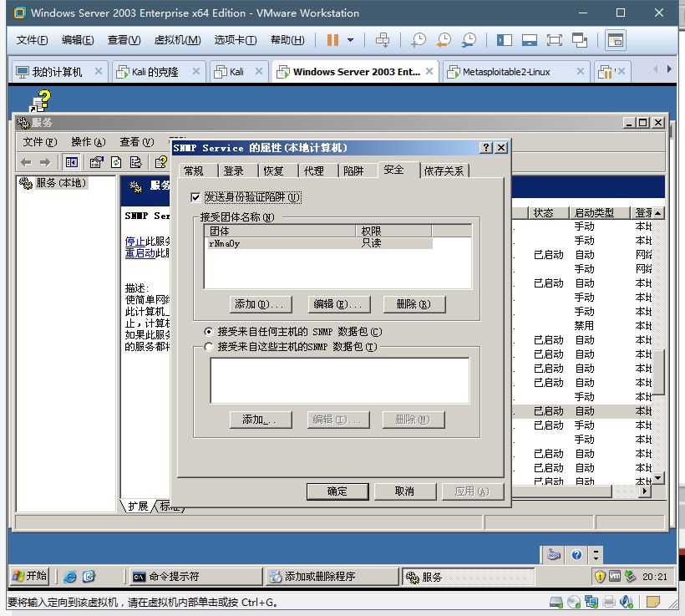Image resolution: width=685 pixels, height=616 pixels.
Task: Select 服务(本地) tree node
Action: pos(61,183)
